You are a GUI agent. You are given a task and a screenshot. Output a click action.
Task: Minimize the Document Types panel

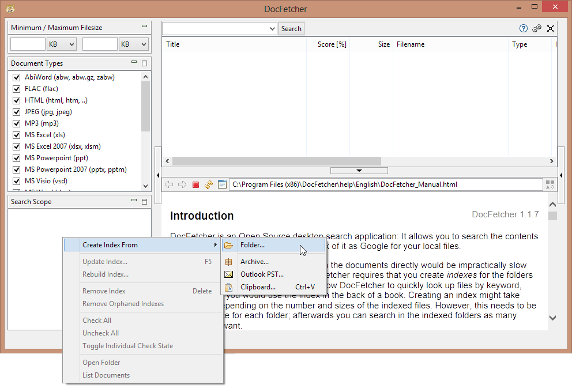134,62
